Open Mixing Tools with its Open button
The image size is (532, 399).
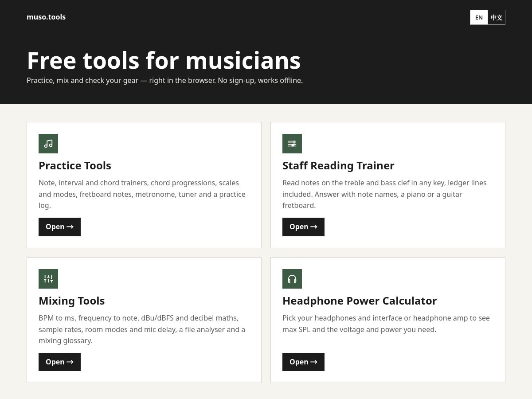tap(59, 362)
